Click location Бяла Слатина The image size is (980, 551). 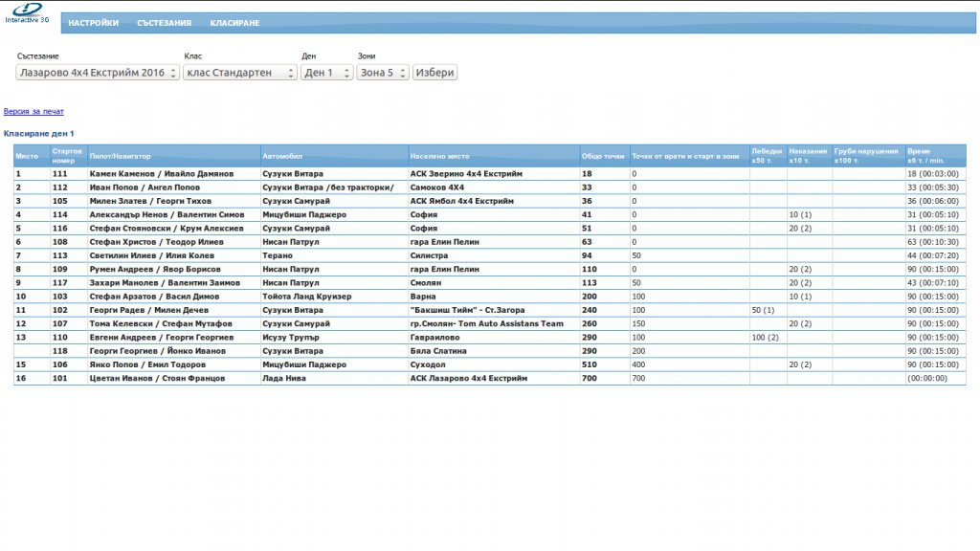(438, 351)
